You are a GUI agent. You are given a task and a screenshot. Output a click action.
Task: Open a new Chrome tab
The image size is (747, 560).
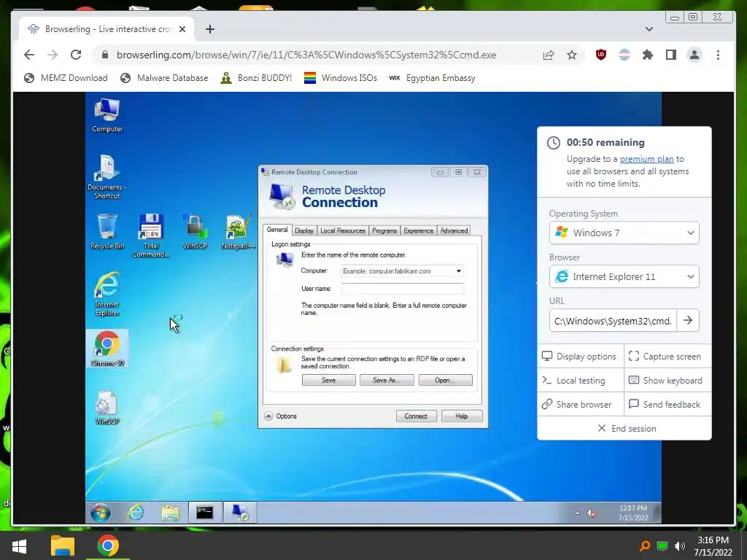click(209, 29)
